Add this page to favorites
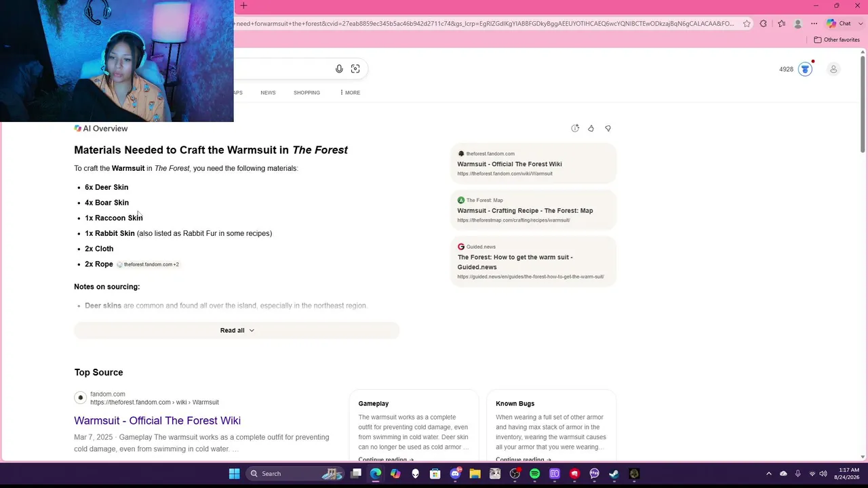This screenshot has width=868, height=488. click(x=747, y=24)
